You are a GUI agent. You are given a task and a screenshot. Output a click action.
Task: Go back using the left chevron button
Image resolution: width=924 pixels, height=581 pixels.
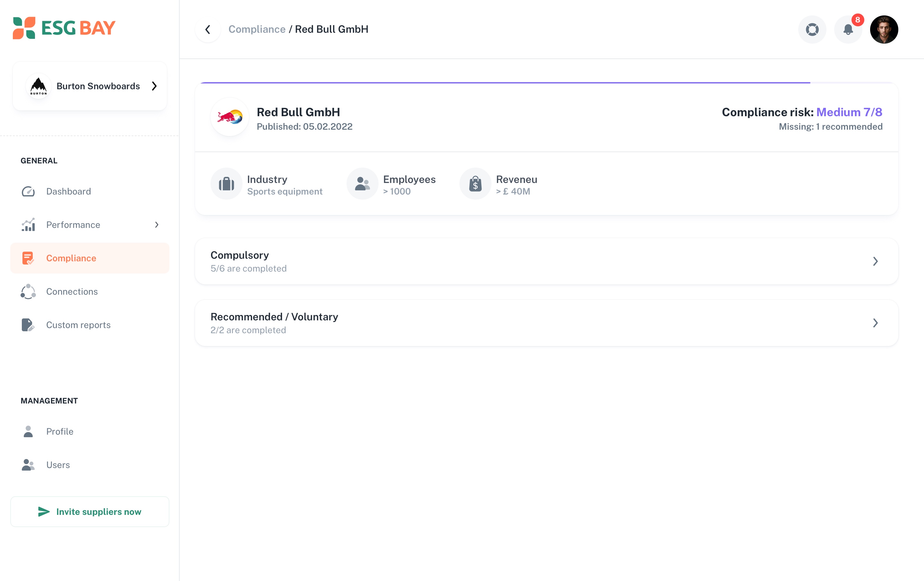coord(208,30)
